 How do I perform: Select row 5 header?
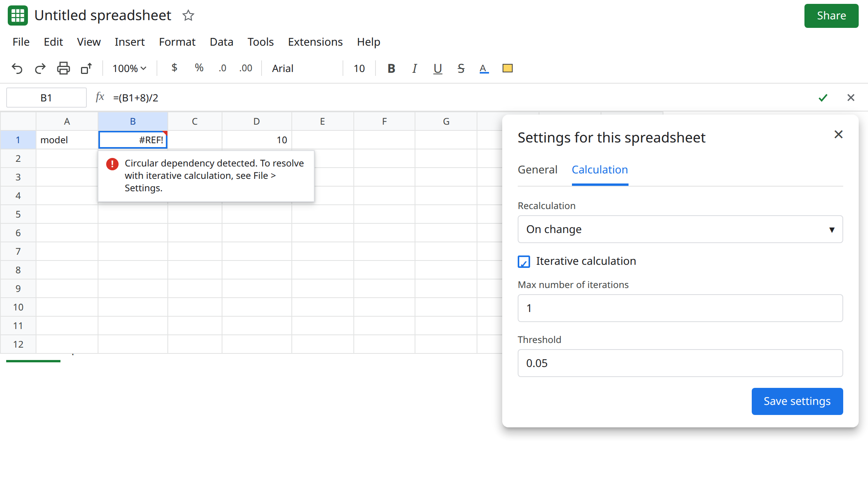pos(18,214)
